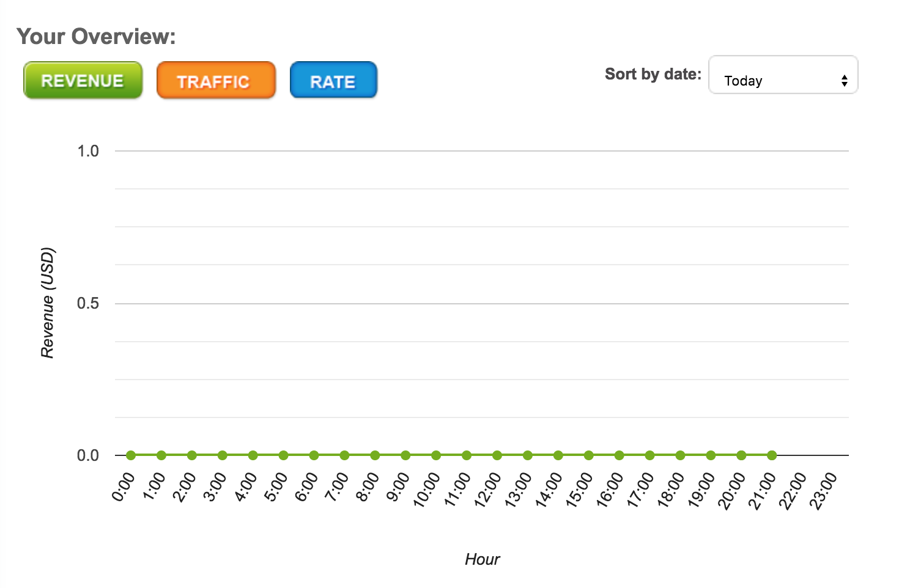899x588 pixels.
Task: Click the 23:00 hour axis label
Action: click(x=823, y=490)
